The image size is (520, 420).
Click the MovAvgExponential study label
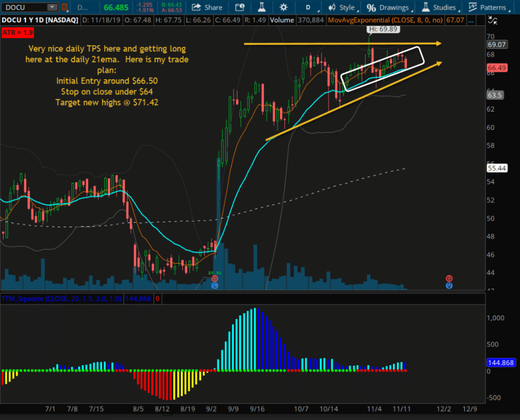pos(385,20)
